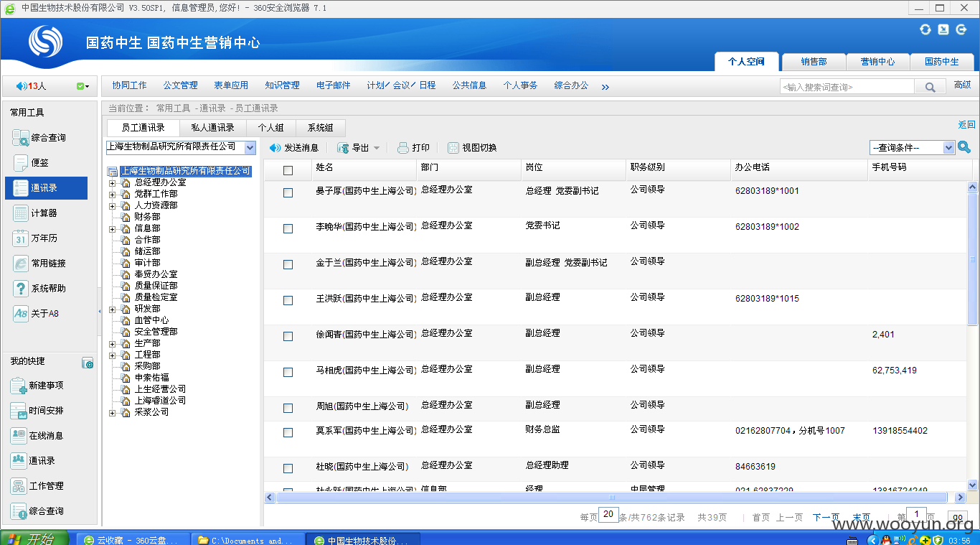This screenshot has width=980, height=545.
Task: Click the records-per-page input showing 20
Action: (608, 515)
